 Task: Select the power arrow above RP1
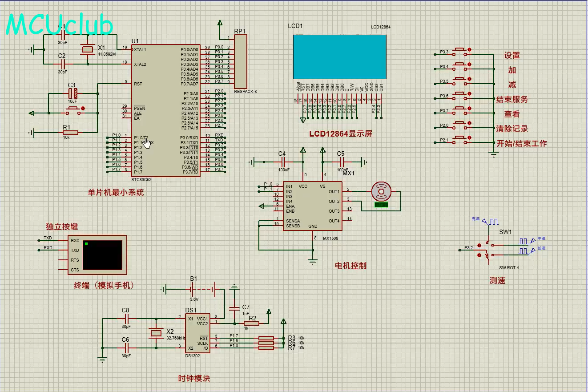[219, 23]
